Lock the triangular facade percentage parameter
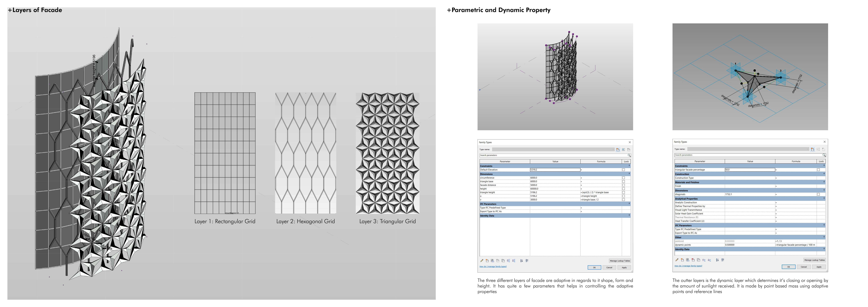 coord(819,170)
